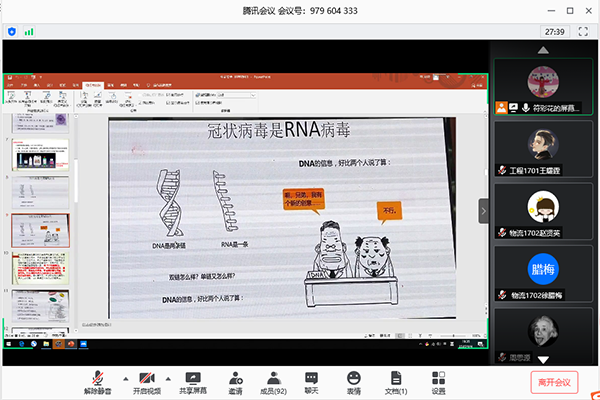The width and height of the screenshot is (600, 400).
Task: Collapse the participant sidebar with side handle
Action: [x=483, y=211]
